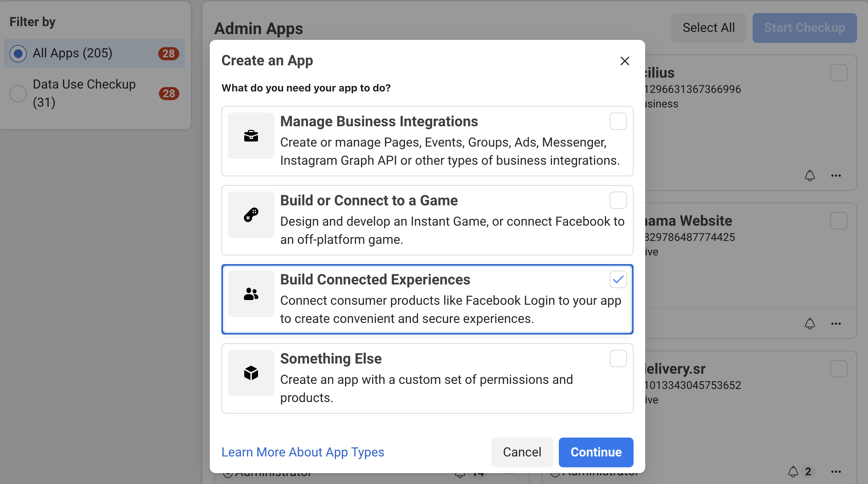Click the Cancel button
This screenshot has width=868, height=484.
point(522,452)
